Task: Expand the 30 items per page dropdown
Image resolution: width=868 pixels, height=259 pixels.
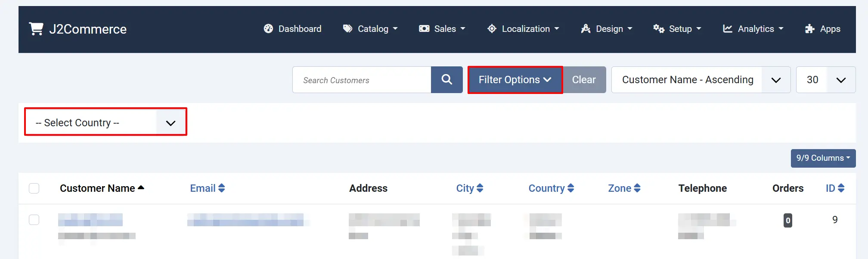Action: 826,80
